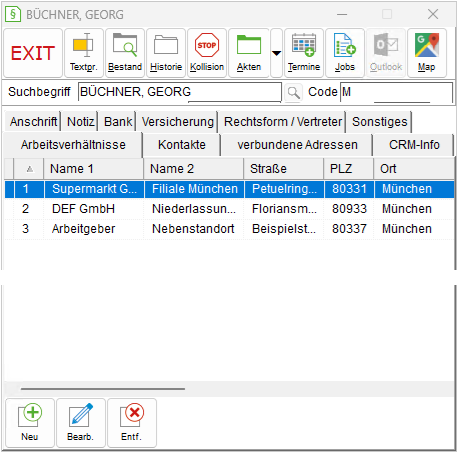Click the Floriansm... street cell
The image size is (457, 453).
284,209
